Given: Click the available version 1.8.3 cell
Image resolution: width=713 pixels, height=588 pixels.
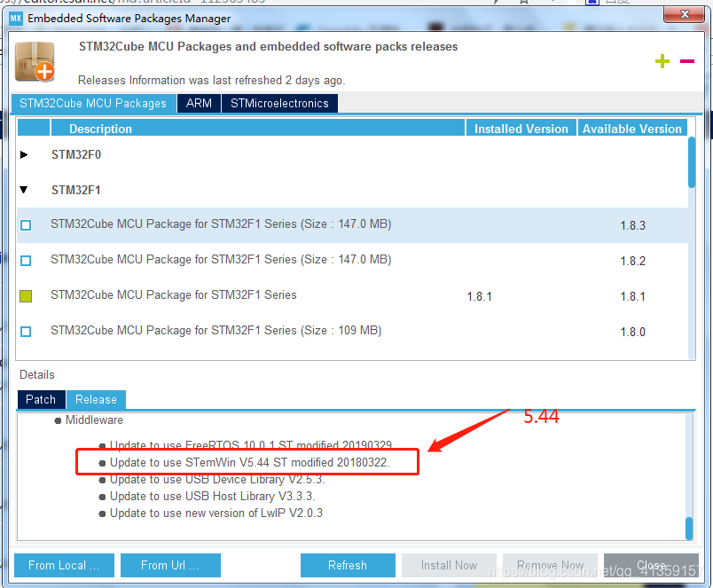Looking at the screenshot, I should click(x=632, y=225).
